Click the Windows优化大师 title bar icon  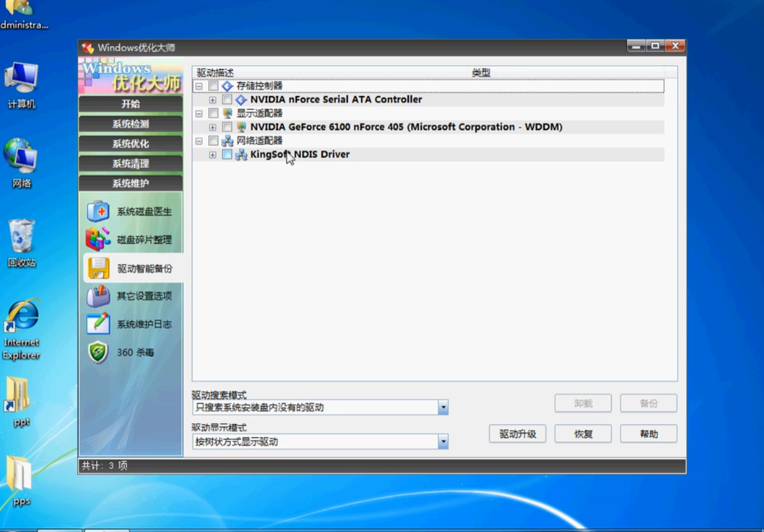(88, 48)
